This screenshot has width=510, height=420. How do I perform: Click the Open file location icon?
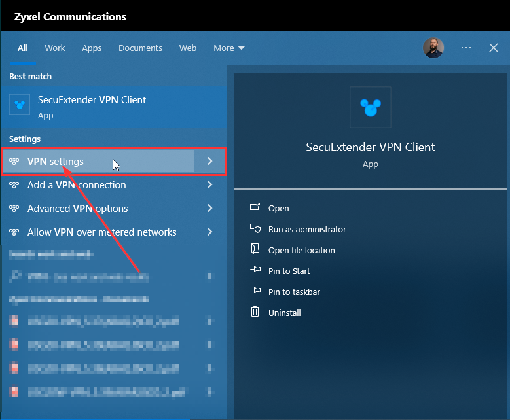[255, 250]
